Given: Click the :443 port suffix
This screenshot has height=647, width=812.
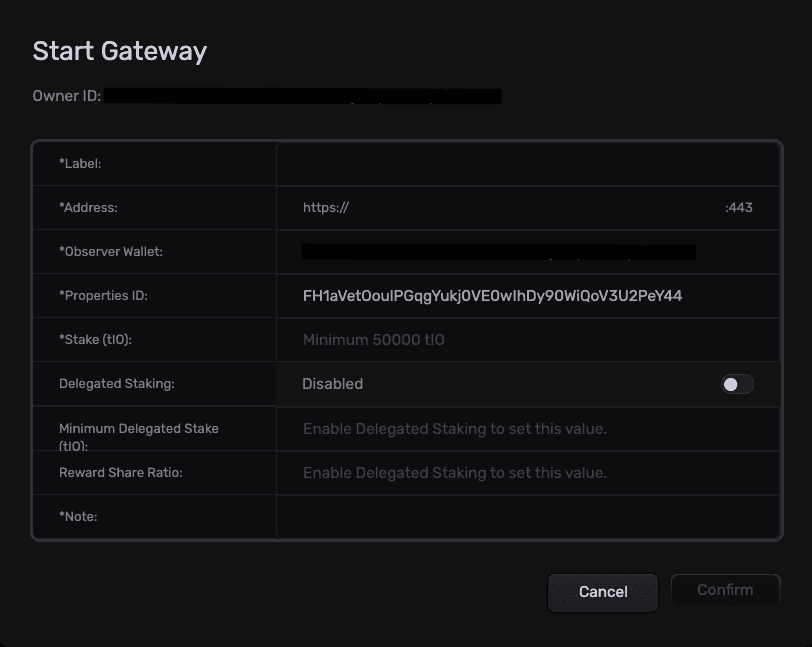Looking at the screenshot, I should coord(738,208).
